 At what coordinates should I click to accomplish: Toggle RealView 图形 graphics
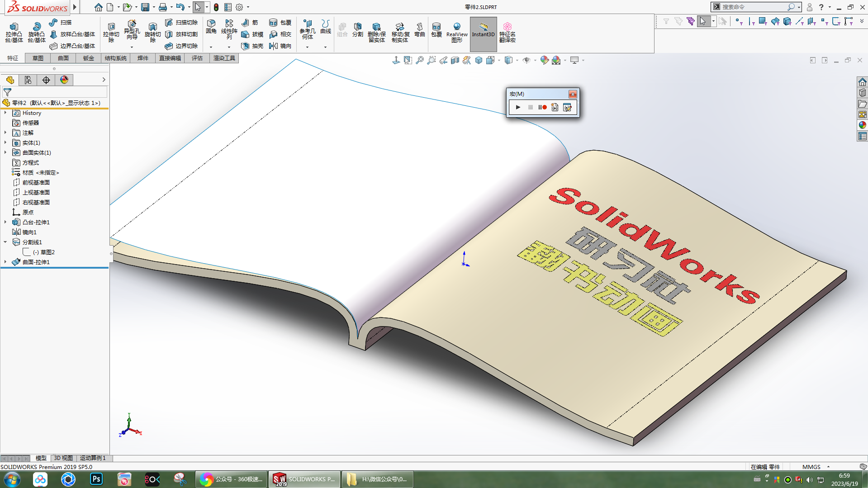456,33
